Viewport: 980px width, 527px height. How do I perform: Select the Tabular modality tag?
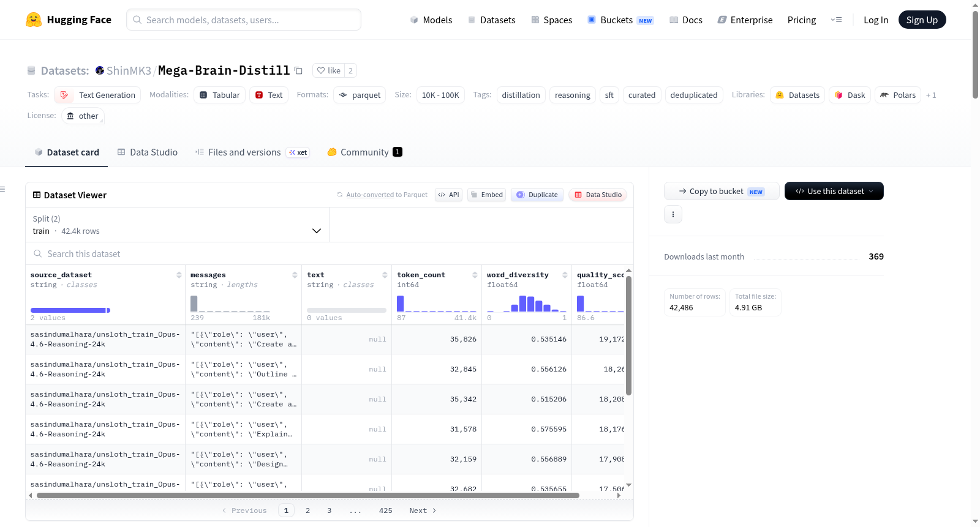coord(220,95)
